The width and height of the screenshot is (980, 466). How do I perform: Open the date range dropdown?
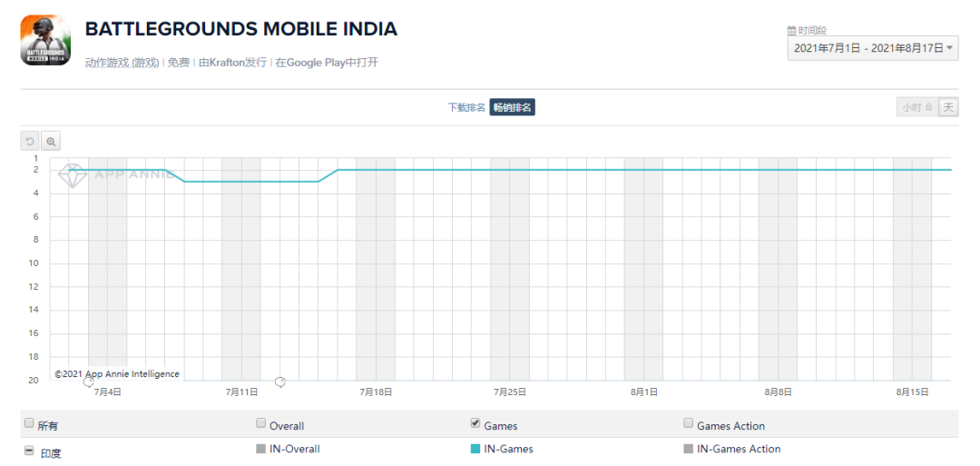(x=874, y=48)
